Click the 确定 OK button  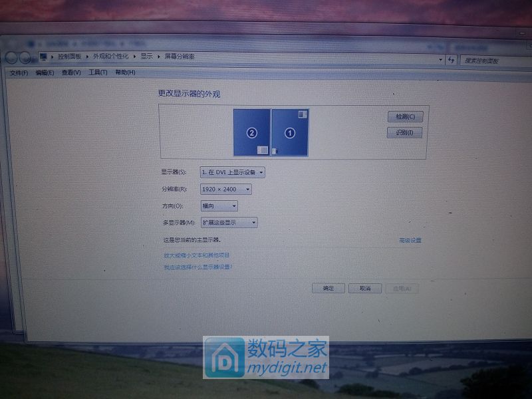[x=327, y=288]
